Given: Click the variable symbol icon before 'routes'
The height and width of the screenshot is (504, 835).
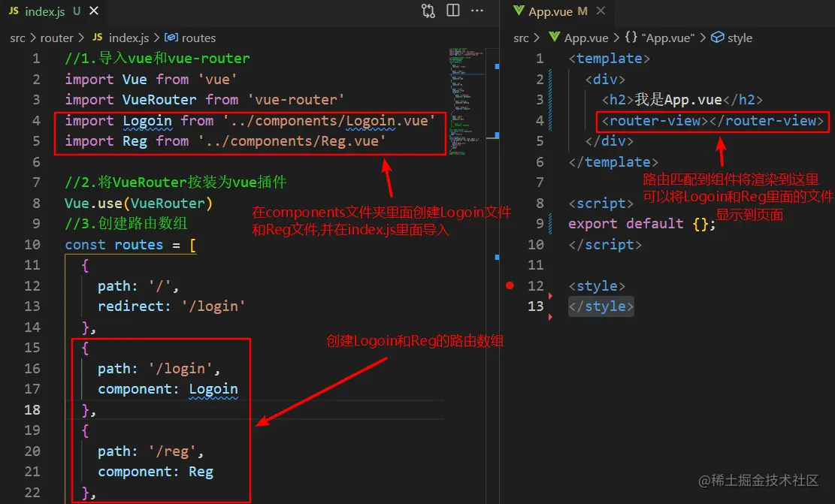Looking at the screenshot, I should click(171, 38).
